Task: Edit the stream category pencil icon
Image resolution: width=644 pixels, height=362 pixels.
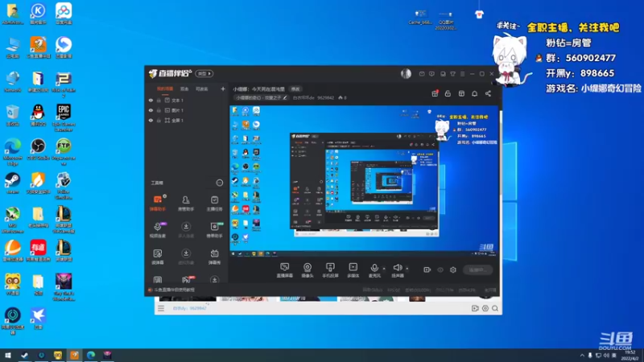Action: [285, 97]
